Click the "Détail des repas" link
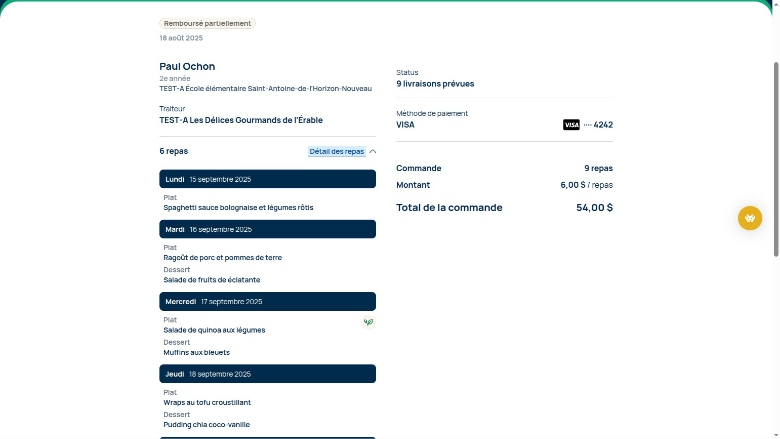Screen dimensions: 780x439 point(336,152)
